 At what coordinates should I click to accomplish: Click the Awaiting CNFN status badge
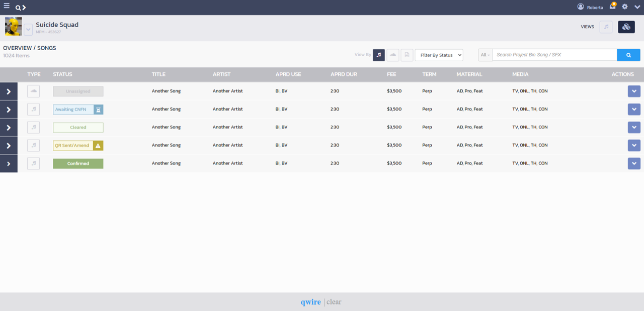pos(78,110)
